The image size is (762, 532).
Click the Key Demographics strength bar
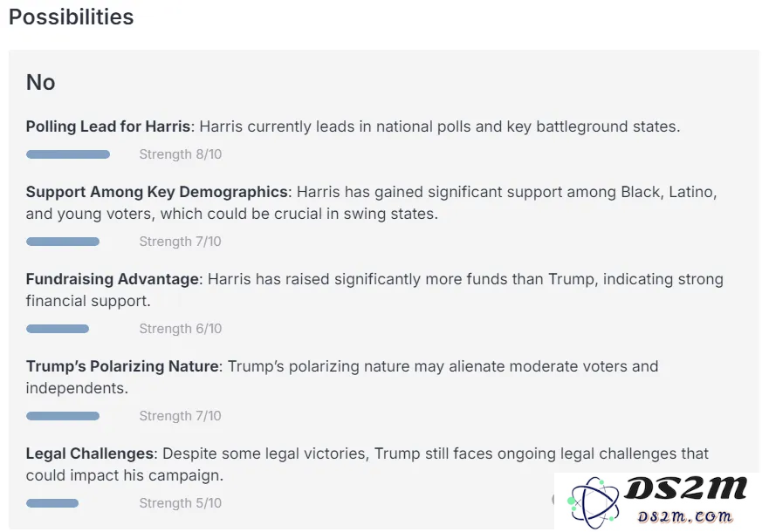63,242
